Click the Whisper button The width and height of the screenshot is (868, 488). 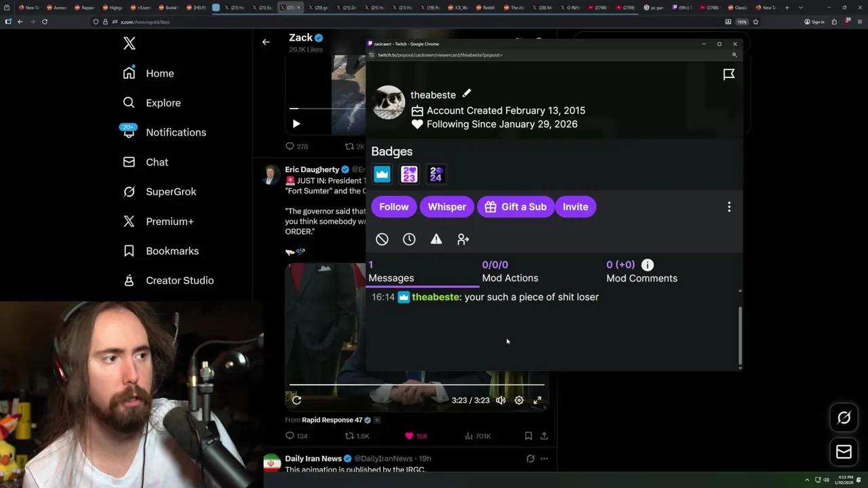pyautogui.click(x=447, y=207)
